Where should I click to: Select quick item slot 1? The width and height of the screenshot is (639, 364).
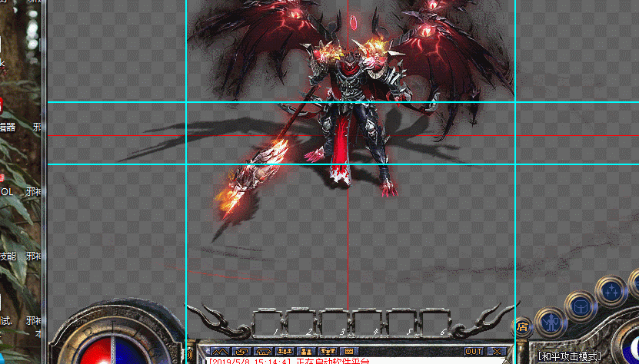coord(268,324)
